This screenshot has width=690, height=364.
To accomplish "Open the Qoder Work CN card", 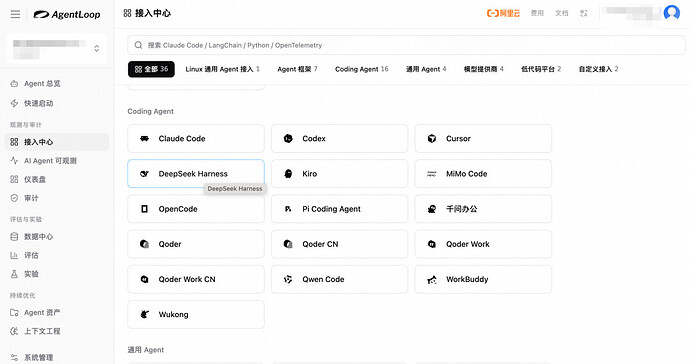I will (196, 279).
